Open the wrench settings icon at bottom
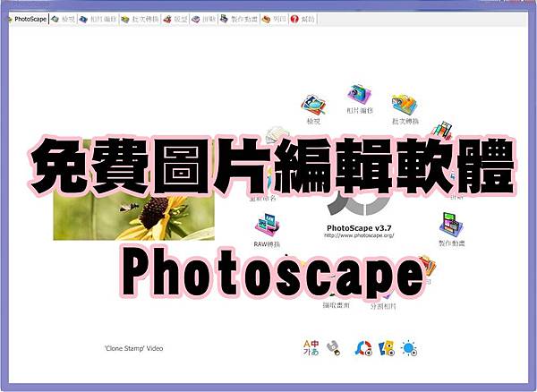The height and width of the screenshot is (392, 537). (x=333, y=348)
